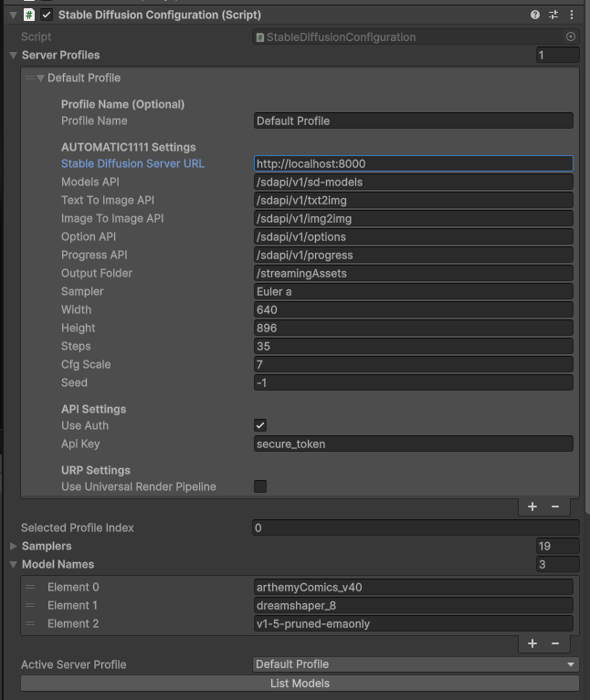Click the List Models button

[x=300, y=683]
